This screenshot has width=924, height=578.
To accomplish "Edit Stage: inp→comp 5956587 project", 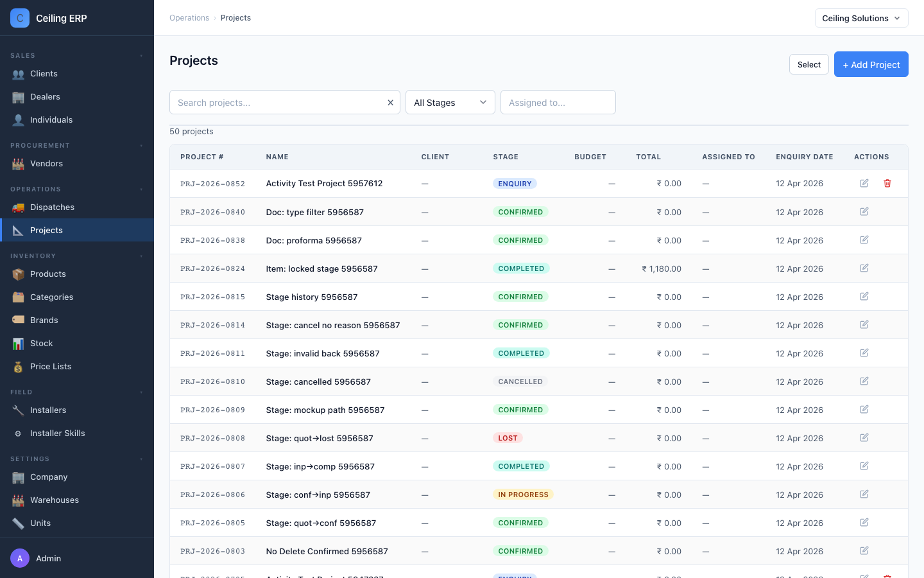I will tap(864, 466).
